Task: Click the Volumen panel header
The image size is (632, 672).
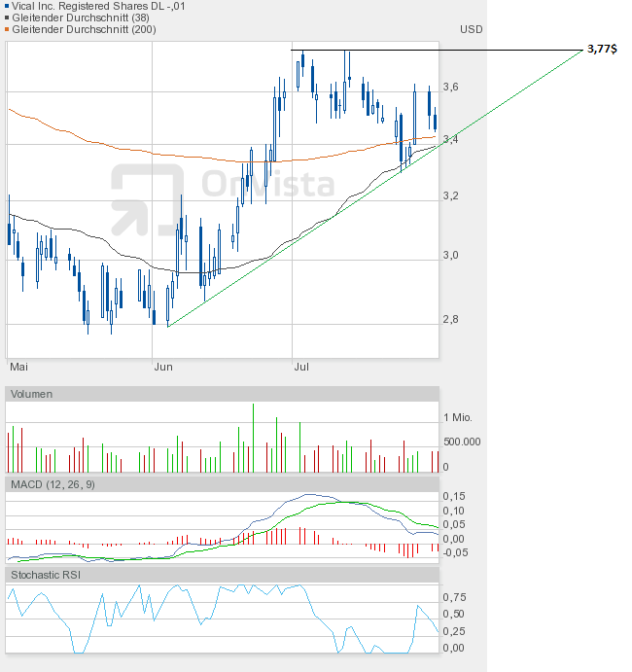Action: pyautogui.click(x=222, y=394)
